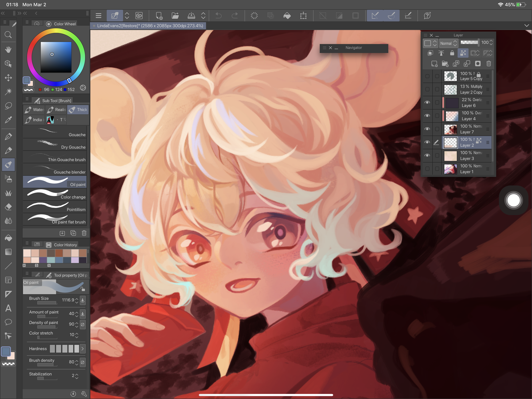Open the Normal blending mode dropdown
This screenshot has height=399, width=532.
448,43
